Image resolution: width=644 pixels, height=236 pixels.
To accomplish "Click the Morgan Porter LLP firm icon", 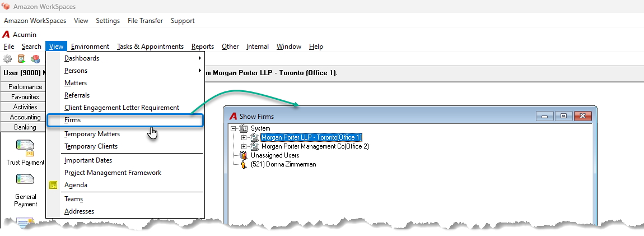I will coord(255,137).
